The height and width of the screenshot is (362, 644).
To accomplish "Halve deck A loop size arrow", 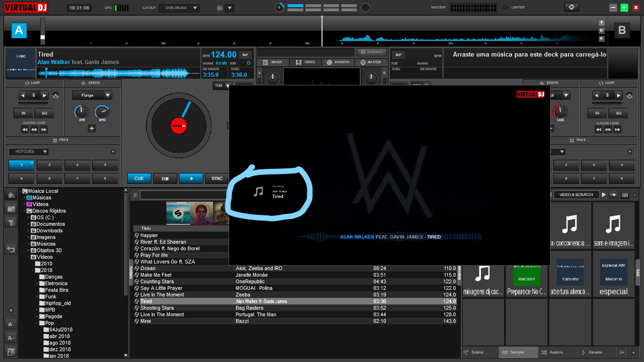I will 23,95.
